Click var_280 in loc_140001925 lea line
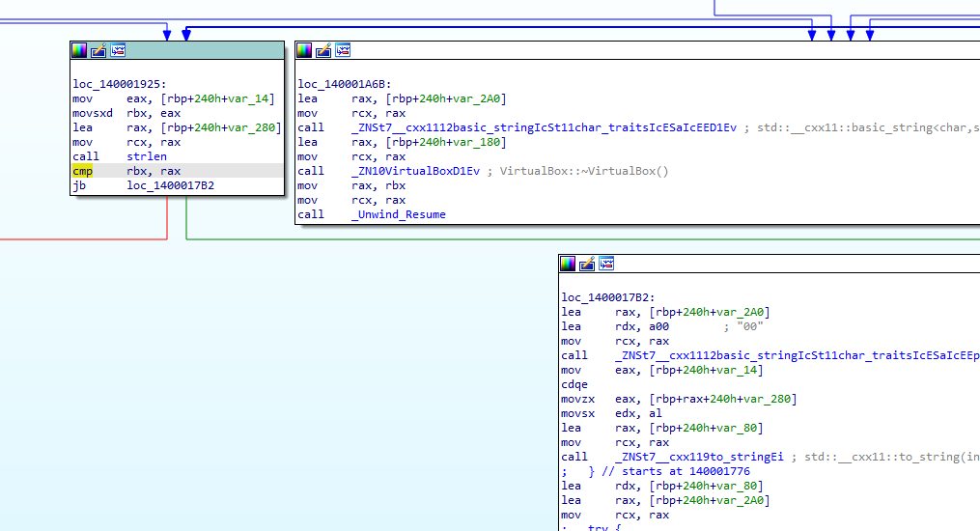The width and height of the screenshot is (980, 531). (x=253, y=128)
